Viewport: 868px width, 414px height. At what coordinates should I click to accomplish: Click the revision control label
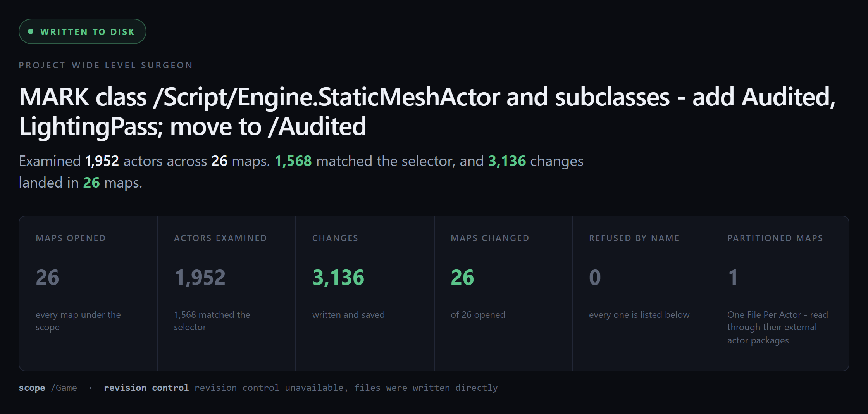click(x=146, y=388)
